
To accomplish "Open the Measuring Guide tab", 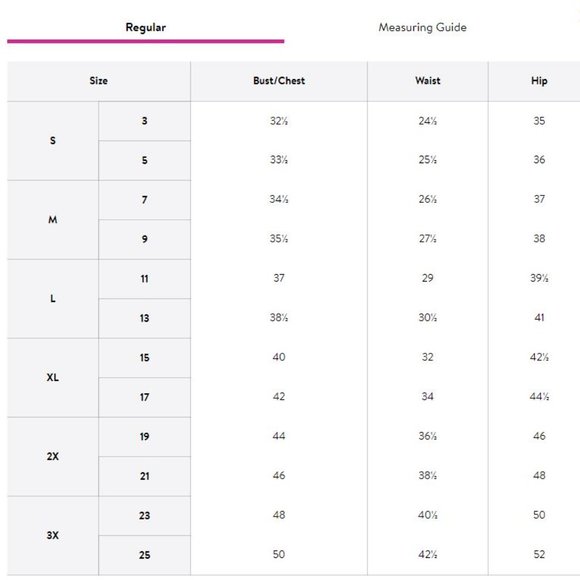I will (422, 27).
